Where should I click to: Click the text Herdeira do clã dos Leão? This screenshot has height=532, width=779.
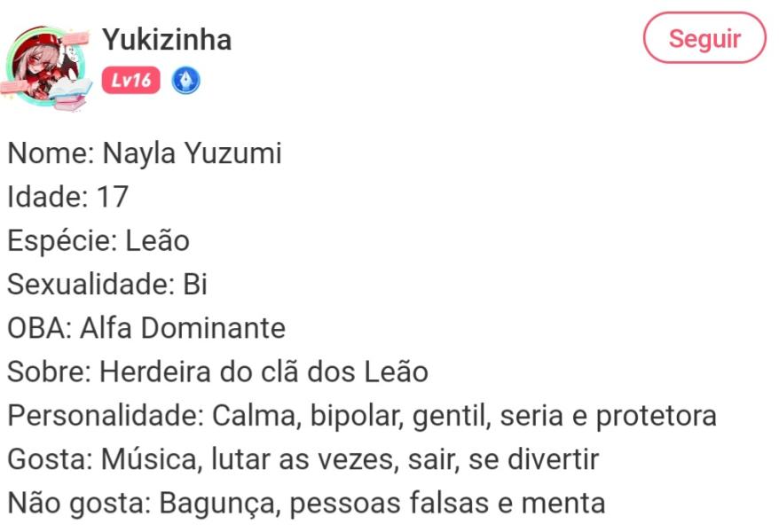[x=264, y=372]
